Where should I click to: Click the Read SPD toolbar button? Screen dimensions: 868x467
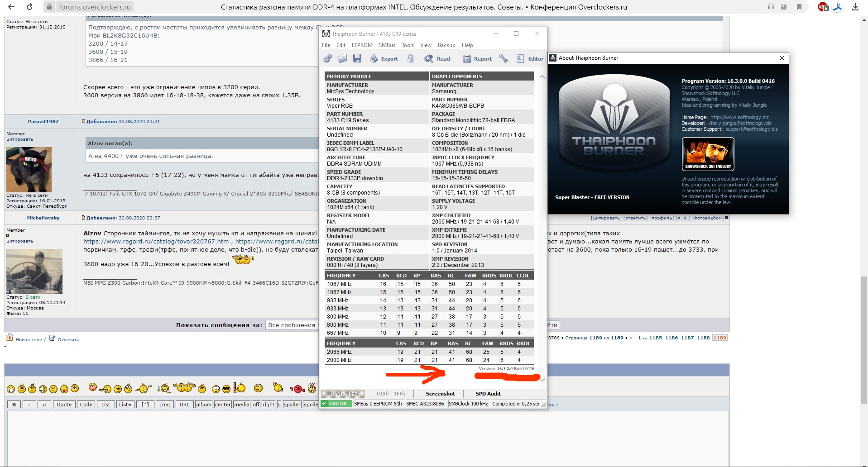tap(437, 58)
